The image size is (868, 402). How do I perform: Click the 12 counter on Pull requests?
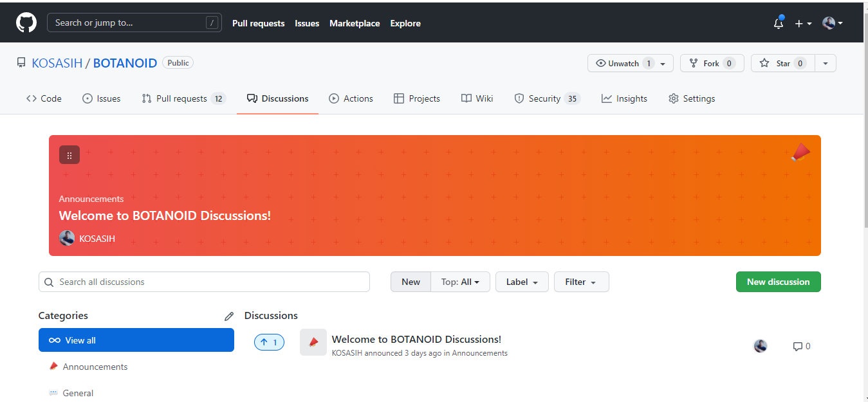click(x=218, y=98)
